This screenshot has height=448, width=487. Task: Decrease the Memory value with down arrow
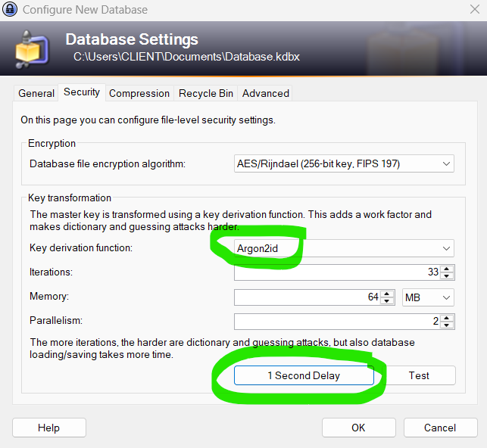pyautogui.click(x=388, y=301)
